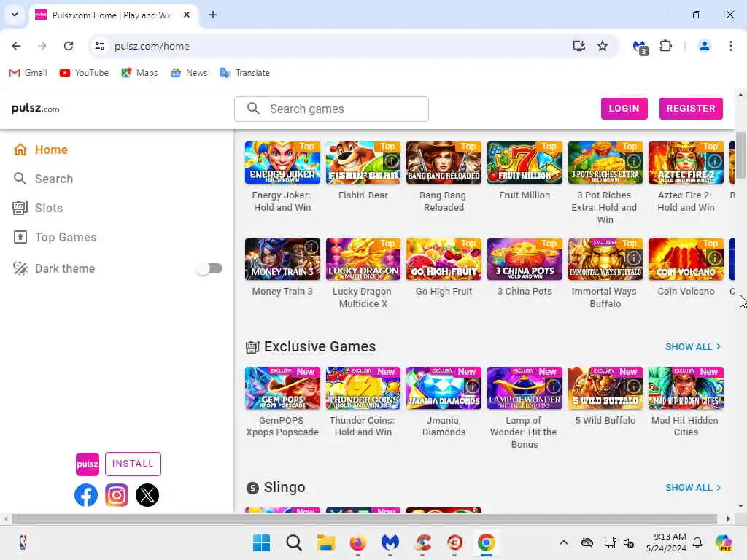Click the info icon on Lamp of Wonder
Screen dimensions: 747x560
tap(553, 386)
